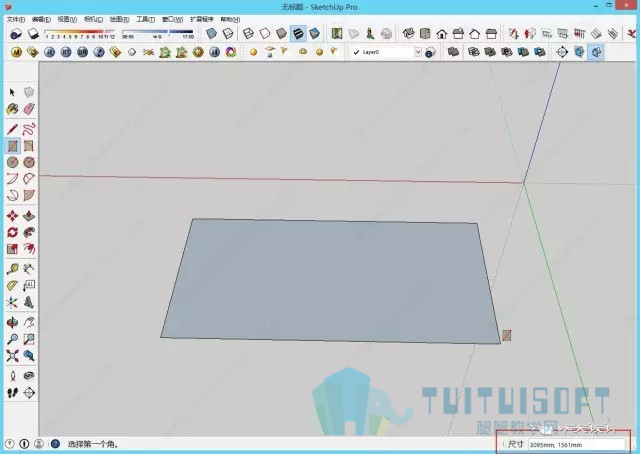The height and width of the screenshot is (454, 640).
Task: Choose the Tape Measure tool
Action: 12,269
